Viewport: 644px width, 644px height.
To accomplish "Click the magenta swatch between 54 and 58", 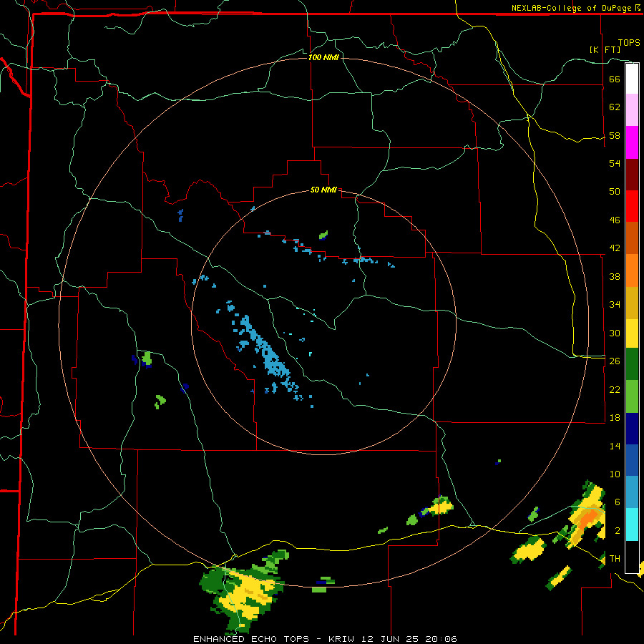I will click(x=632, y=142).
